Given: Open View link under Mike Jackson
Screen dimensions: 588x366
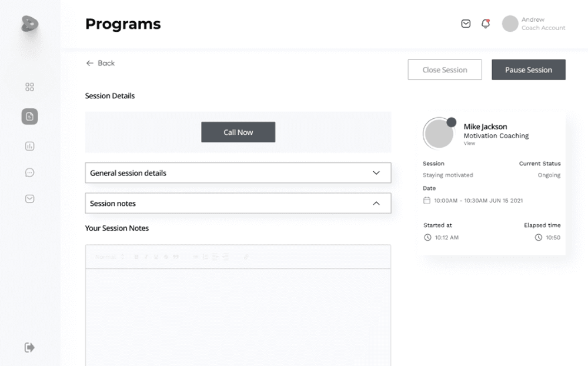Looking at the screenshot, I should click(x=469, y=144).
